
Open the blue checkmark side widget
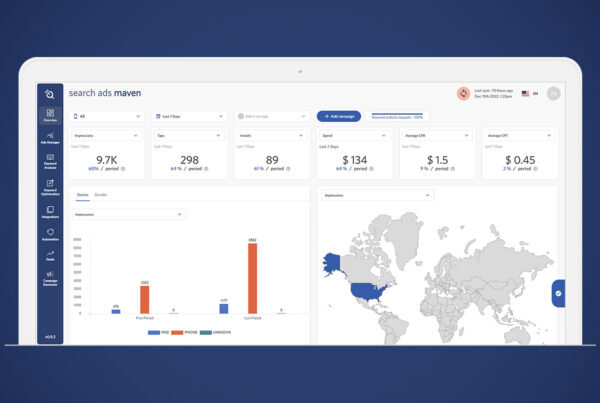[559, 293]
